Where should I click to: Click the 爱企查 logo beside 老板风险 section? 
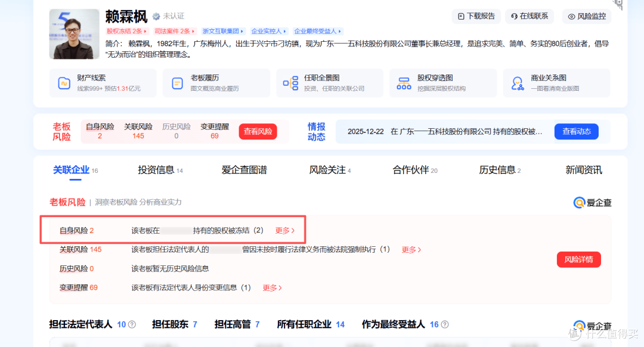592,203
